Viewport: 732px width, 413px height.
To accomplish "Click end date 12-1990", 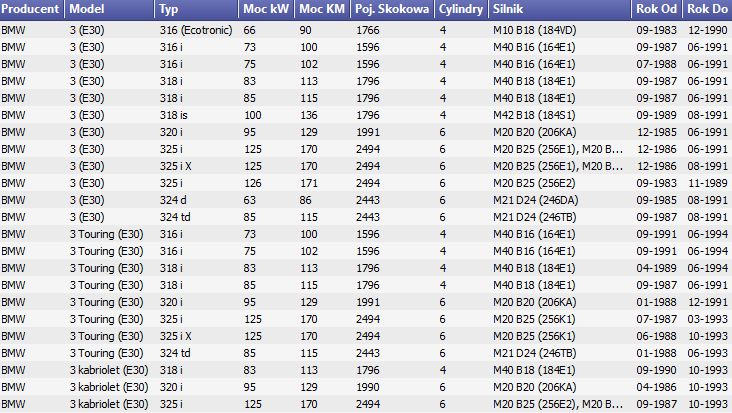I will [707, 30].
